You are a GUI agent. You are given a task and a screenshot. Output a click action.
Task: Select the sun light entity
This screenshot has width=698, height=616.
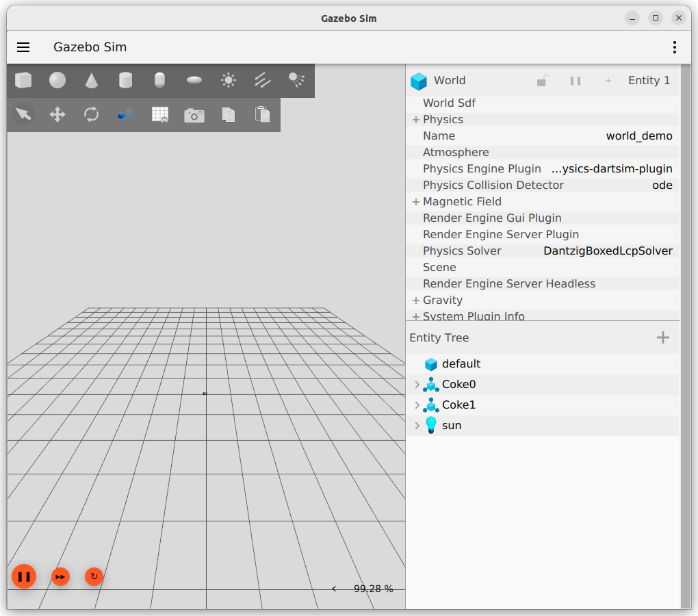click(543, 426)
